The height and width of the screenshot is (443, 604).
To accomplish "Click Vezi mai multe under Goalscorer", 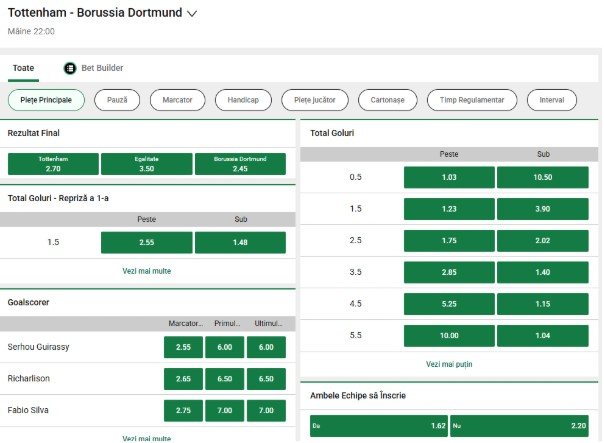I will 147,438.
